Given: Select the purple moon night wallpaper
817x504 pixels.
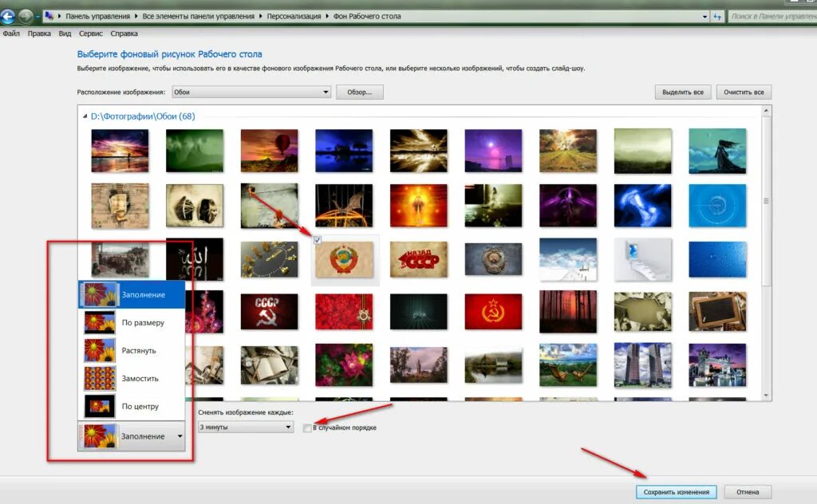Looking at the screenshot, I should (493, 151).
